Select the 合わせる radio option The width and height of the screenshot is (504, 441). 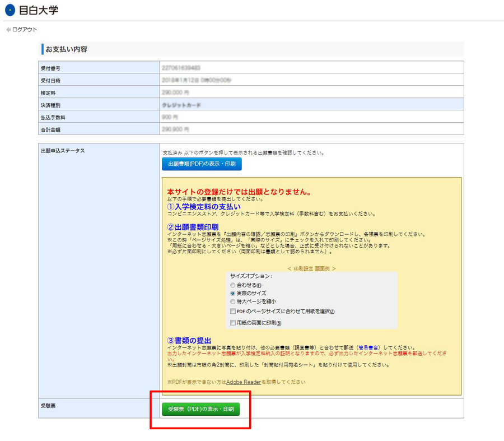point(233,285)
